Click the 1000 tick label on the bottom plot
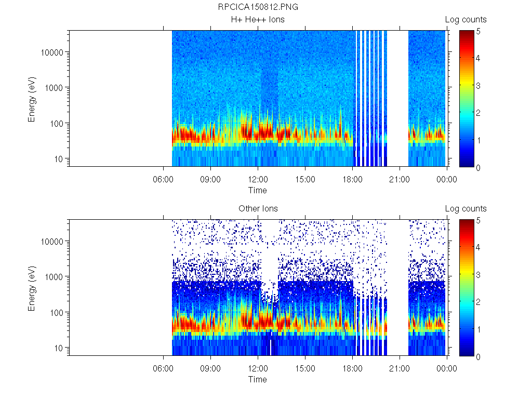 pyautogui.click(x=54, y=277)
